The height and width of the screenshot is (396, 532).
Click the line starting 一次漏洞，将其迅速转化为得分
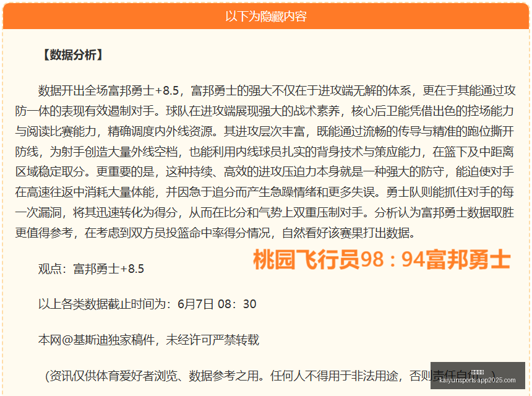(x=264, y=212)
